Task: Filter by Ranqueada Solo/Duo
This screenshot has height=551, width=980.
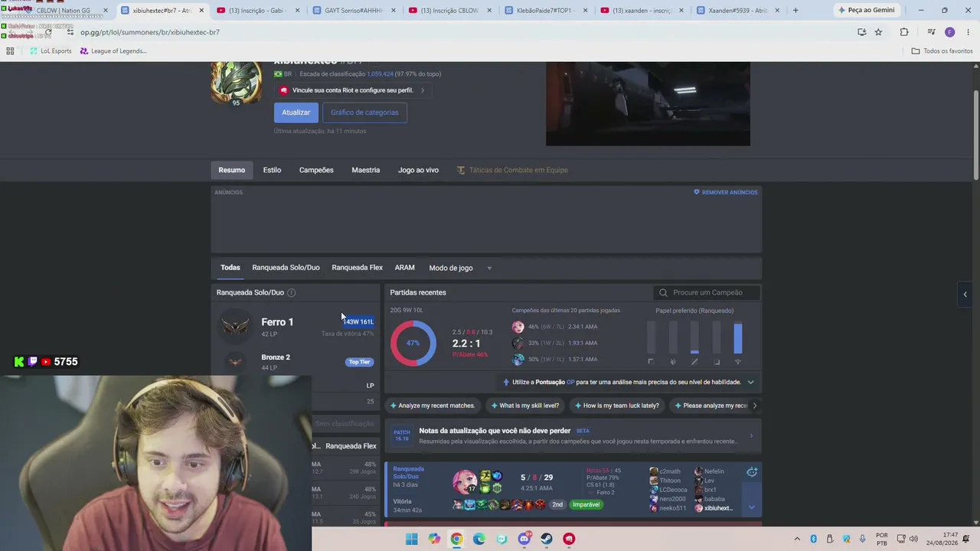Action: [x=286, y=268]
